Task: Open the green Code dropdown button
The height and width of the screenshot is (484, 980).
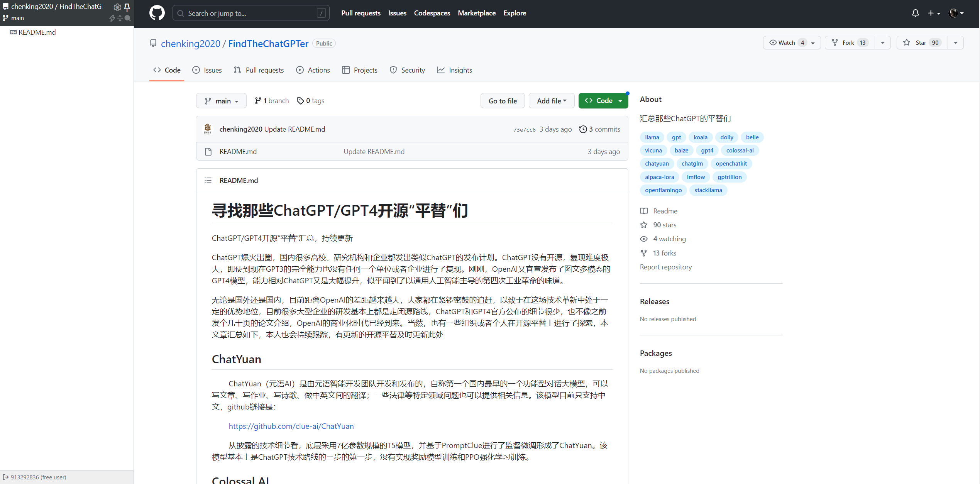Action: pyautogui.click(x=603, y=101)
